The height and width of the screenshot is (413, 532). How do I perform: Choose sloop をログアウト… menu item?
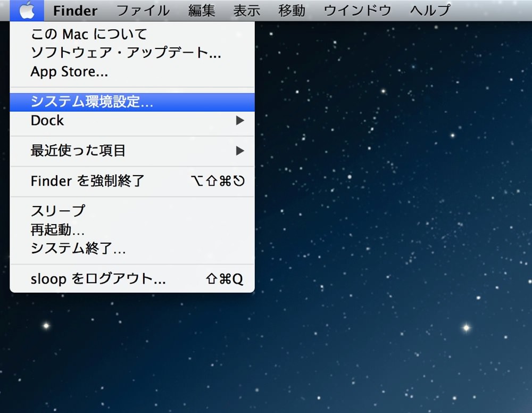pos(132,278)
